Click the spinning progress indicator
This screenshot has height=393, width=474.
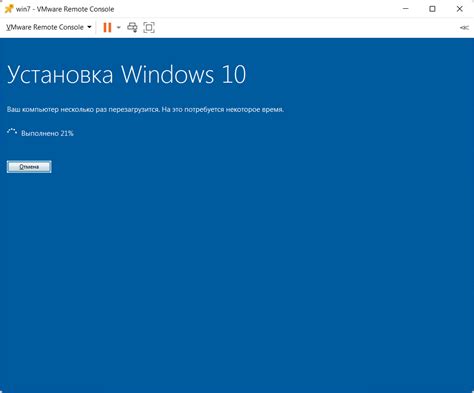pos(12,132)
